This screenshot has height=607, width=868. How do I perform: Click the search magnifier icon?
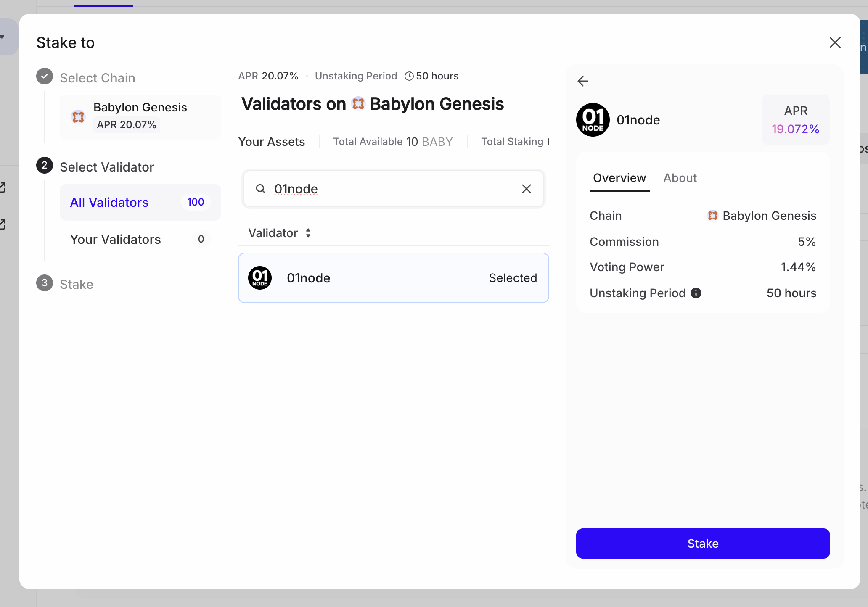[x=261, y=189]
